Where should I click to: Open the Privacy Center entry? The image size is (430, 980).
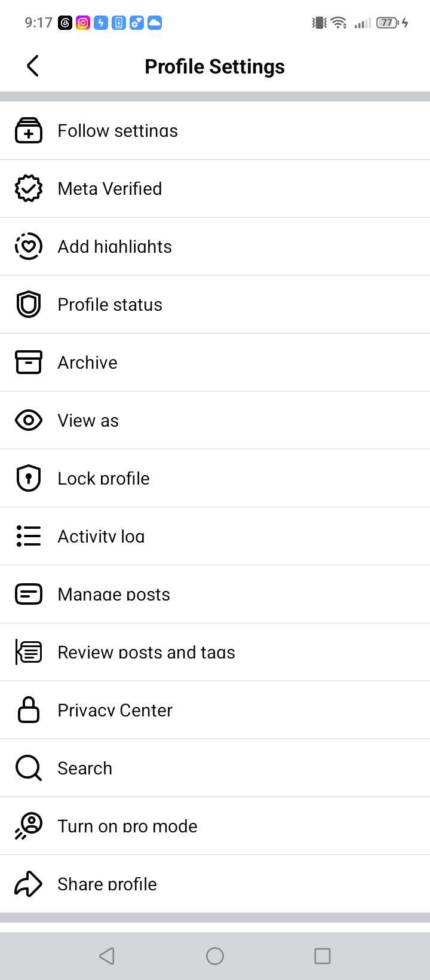coord(215,710)
